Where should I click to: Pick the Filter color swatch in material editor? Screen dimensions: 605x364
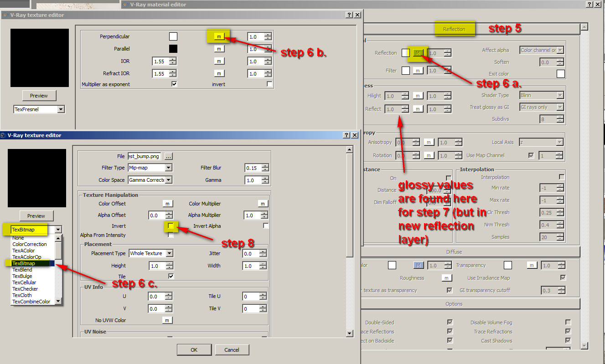[x=406, y=71]
